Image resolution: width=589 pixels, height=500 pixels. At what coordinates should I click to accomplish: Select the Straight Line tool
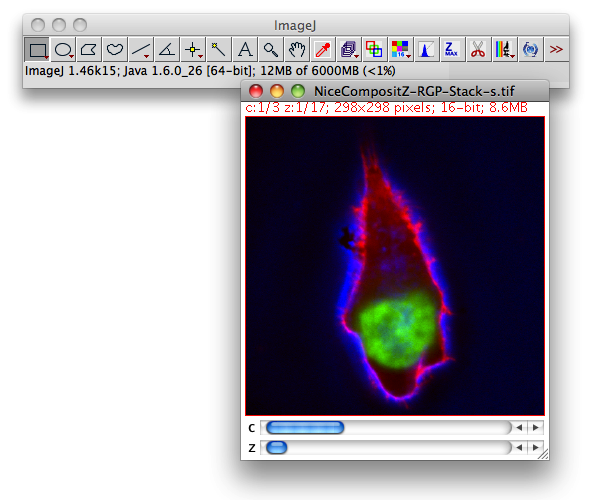point(141,49)
